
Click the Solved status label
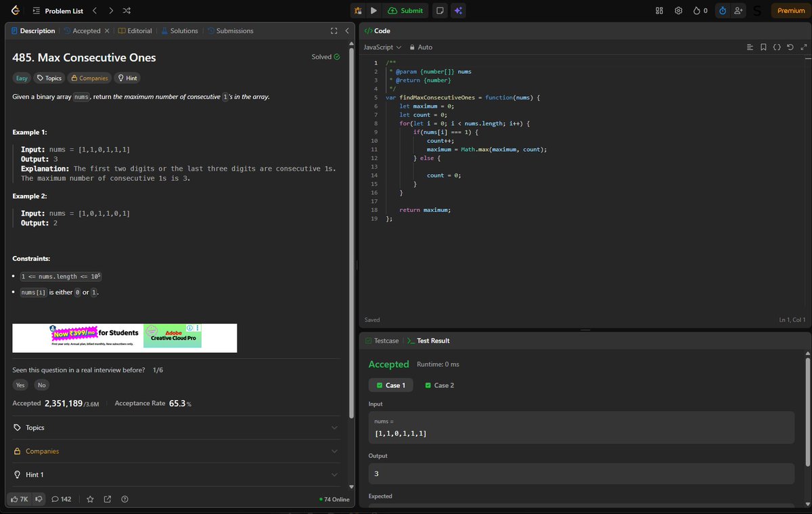pyautogui.click(x=325, y=57)
